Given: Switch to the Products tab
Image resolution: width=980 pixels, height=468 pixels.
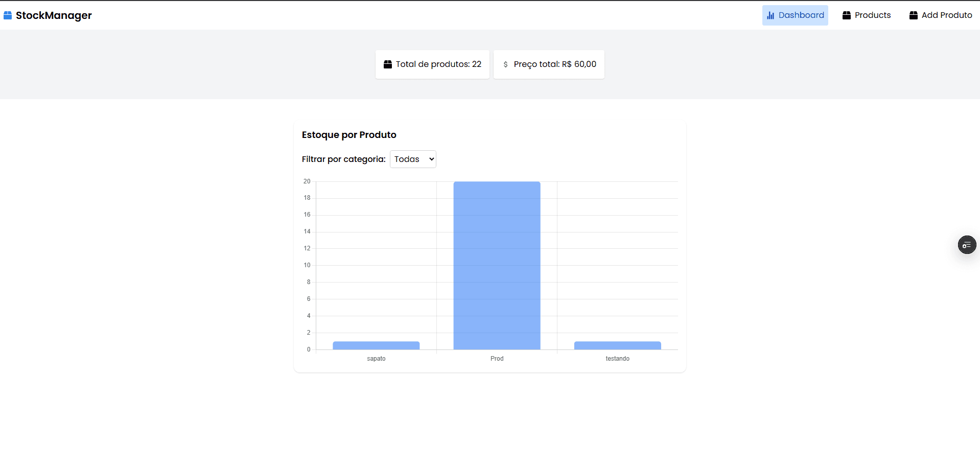Looking at the screenshot, I should coord(866,15).
